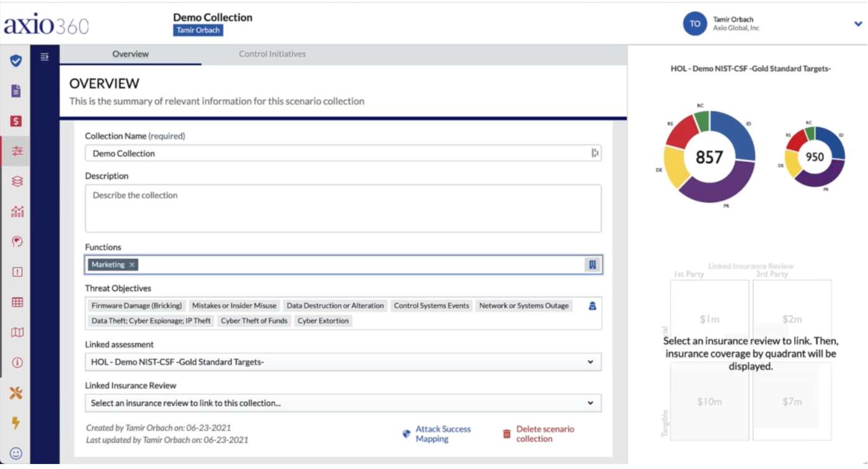Image resolution: width=868 pixels, height=469 pixels.
Task: Click the green RC segment of 857 donut
Action: 702,121
